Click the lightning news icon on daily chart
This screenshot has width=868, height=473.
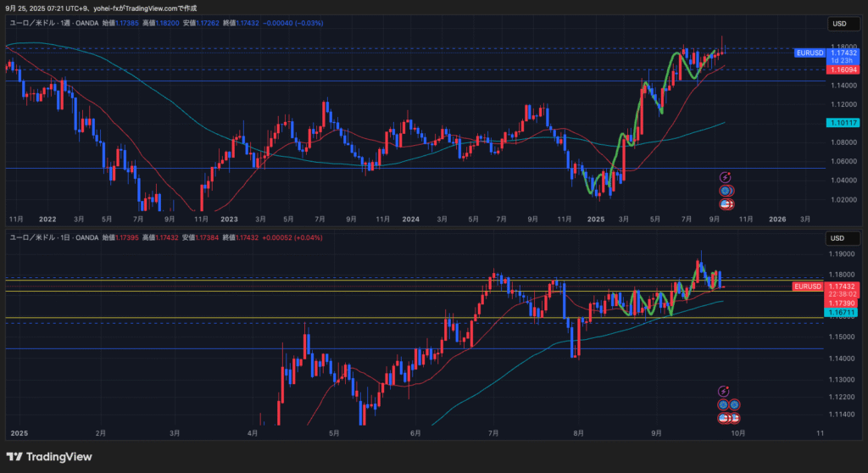point(723,391)
